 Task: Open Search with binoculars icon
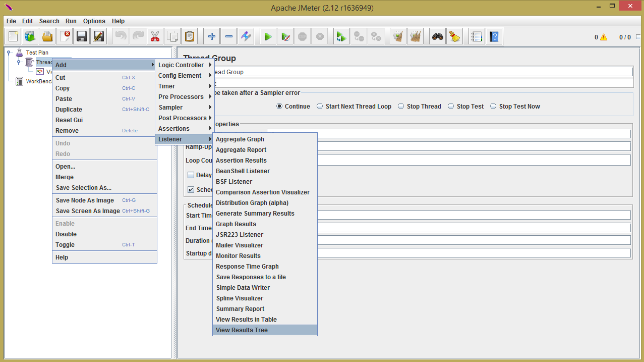[438, 36]
